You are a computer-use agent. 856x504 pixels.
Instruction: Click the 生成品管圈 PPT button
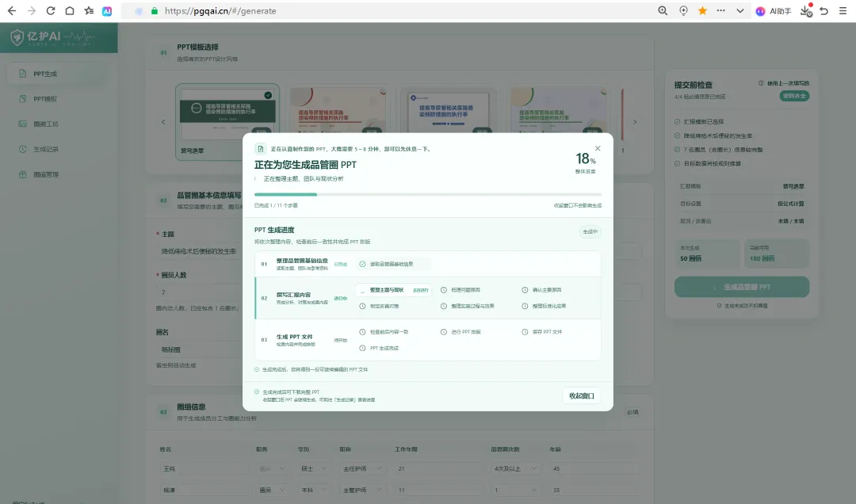[x=741, y=287]
